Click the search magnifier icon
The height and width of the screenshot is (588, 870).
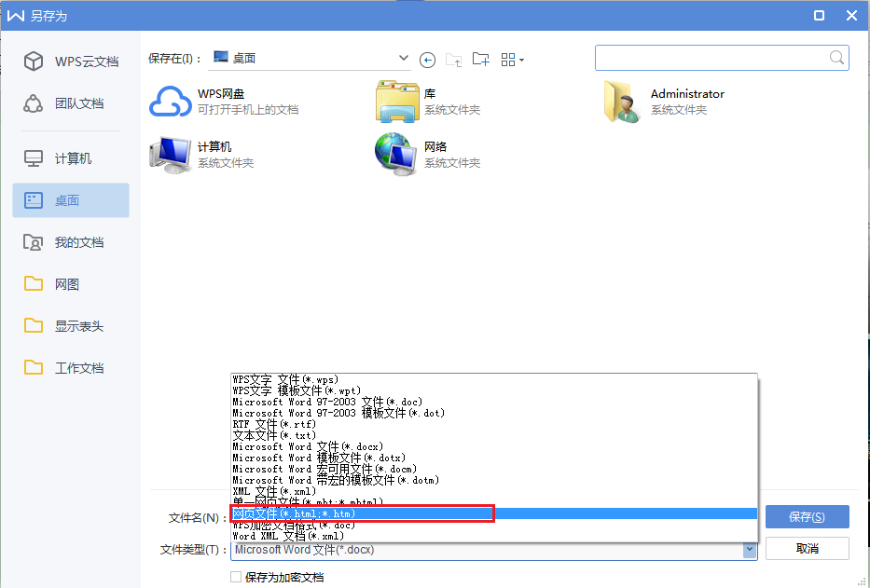(x=836, y=58)
